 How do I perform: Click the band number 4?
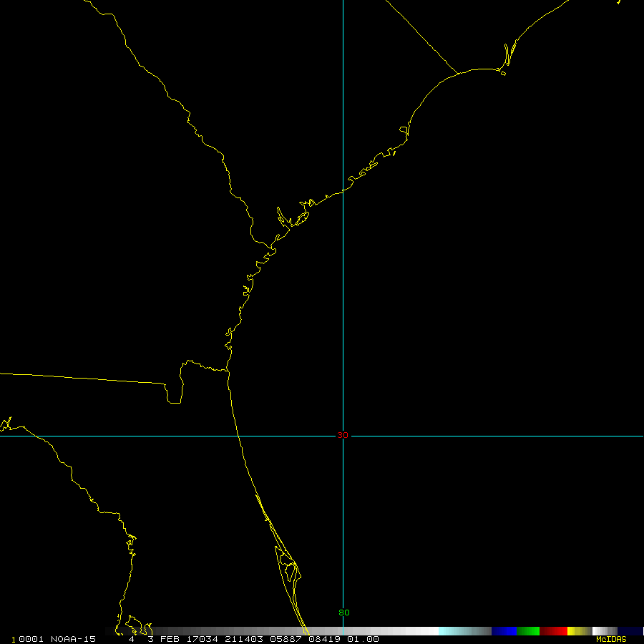132,639
